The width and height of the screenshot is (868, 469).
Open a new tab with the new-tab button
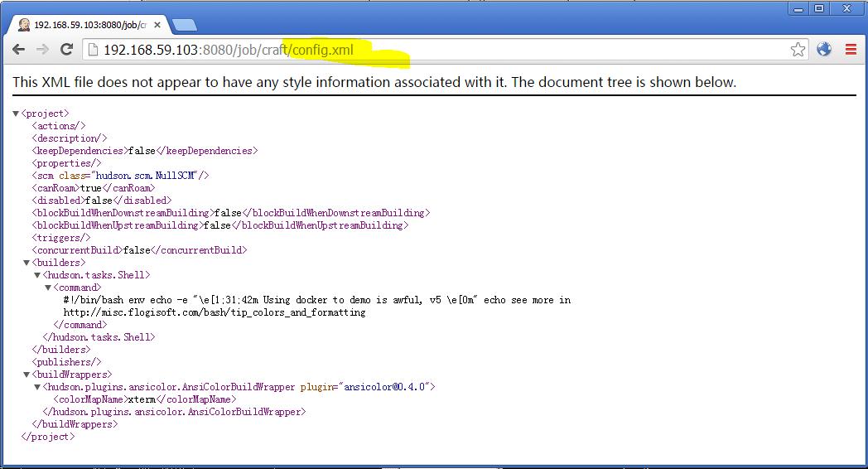[x=184, y=25]
